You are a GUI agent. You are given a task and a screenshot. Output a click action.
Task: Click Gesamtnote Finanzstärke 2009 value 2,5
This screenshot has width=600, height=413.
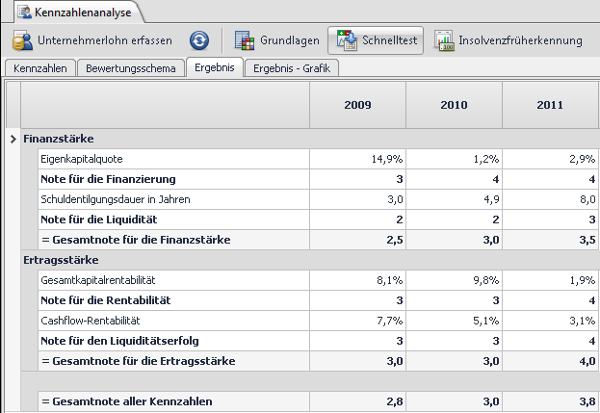click(x=395, y=240)
